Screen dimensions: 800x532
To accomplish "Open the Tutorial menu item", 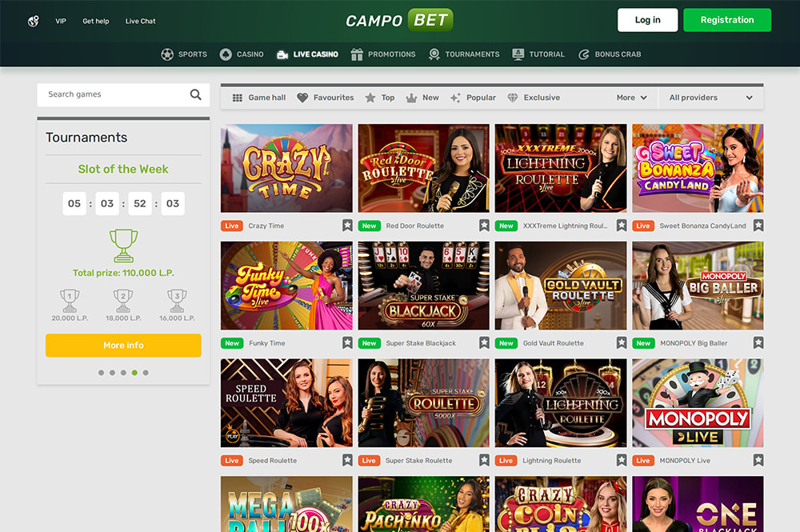I will [538, 54].
